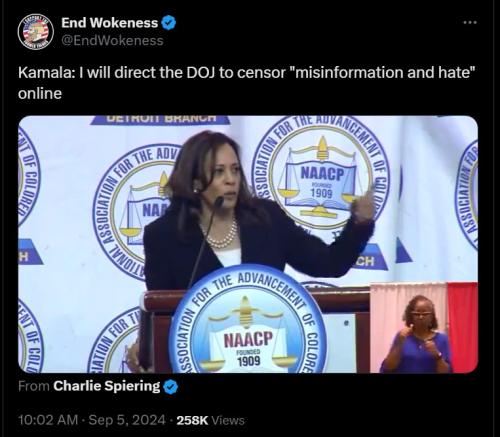Click the speaker's raised hand in video
The image size is (500, 437).
[x=363, y=204]
